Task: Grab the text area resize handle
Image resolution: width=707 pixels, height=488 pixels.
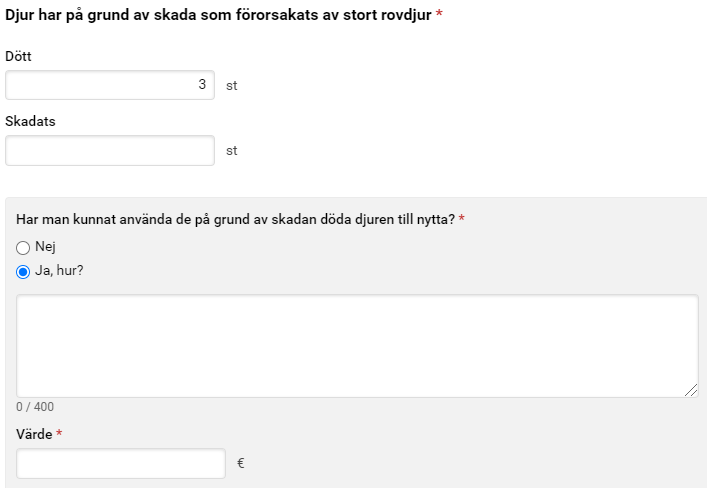Action: pos(691,390)
